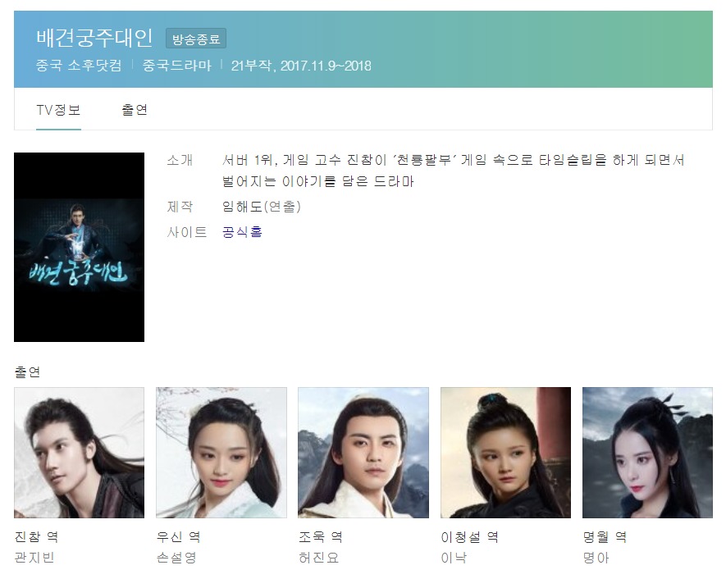This screenshot has height=588, width=726.
Task: Select the 이청설 역 cast photo
Action: click(x=505, y=453)
